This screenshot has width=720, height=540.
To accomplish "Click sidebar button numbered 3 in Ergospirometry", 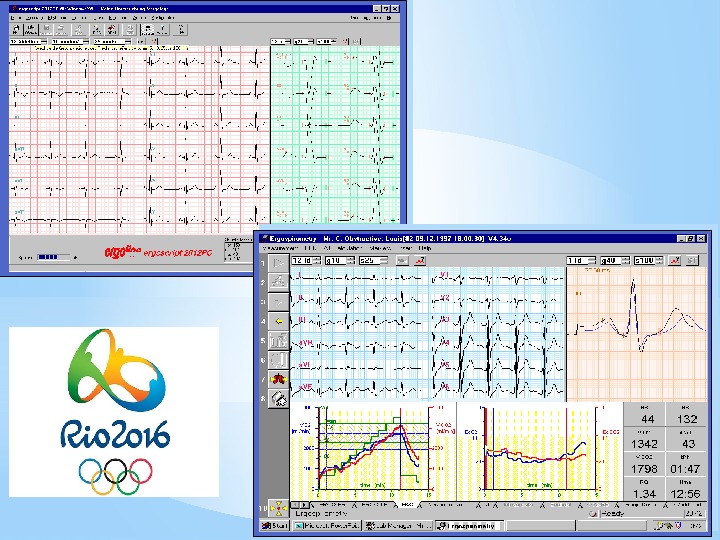I will 279,302.
